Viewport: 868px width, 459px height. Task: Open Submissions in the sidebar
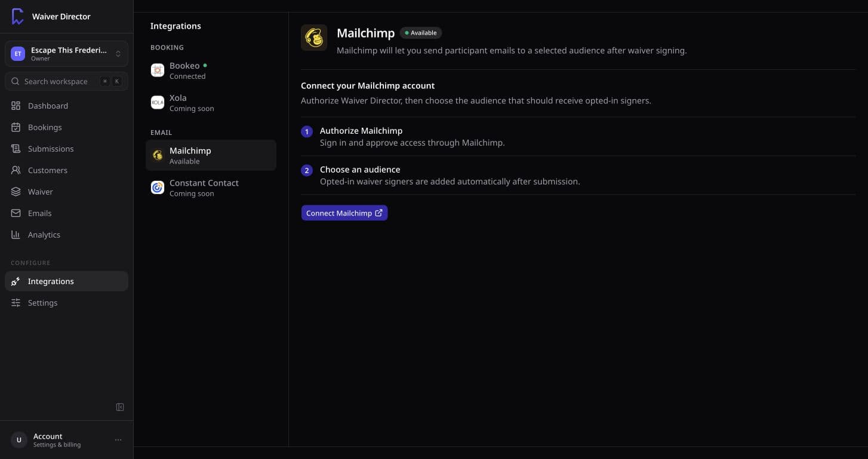(66, 149)
